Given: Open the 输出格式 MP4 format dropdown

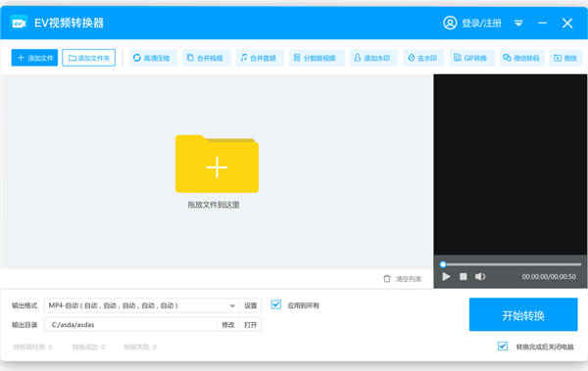Looking at the screenshot, I should [x=142, y=305].
